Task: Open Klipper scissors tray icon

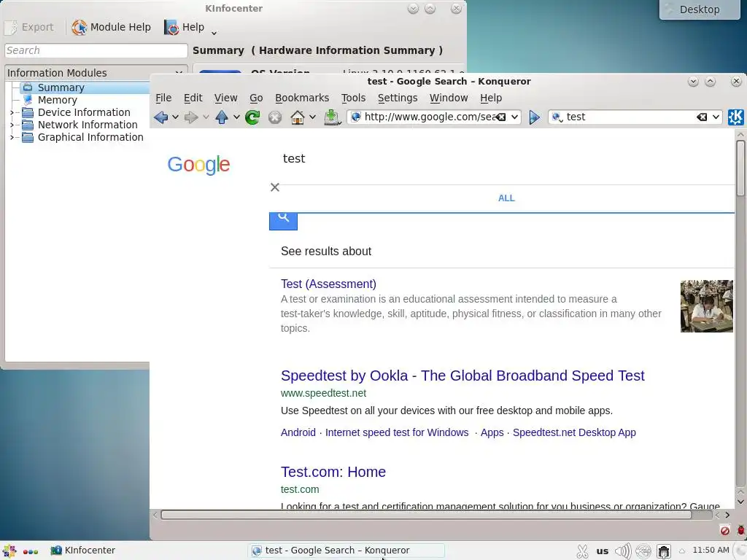Action: point(582,551)
